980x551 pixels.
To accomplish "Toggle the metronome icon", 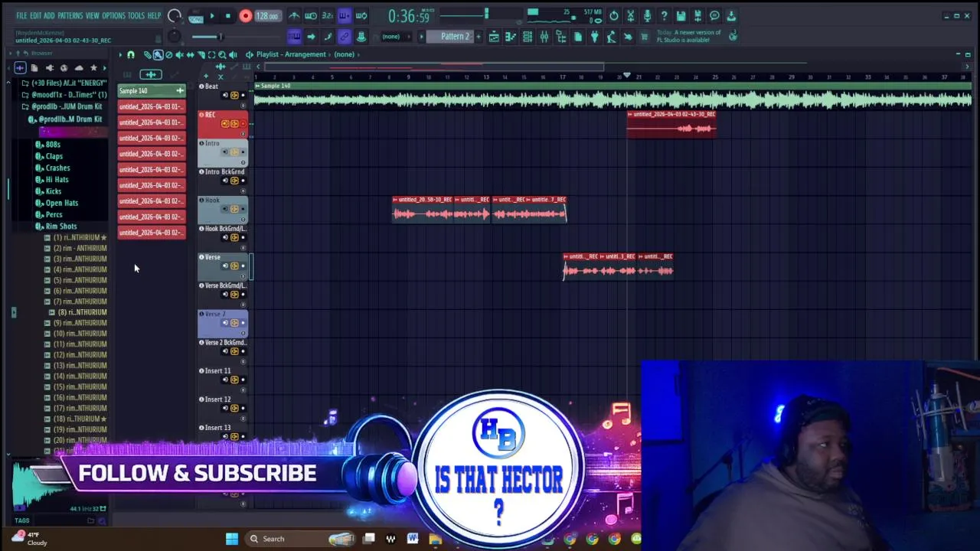I will pos(294,16).
